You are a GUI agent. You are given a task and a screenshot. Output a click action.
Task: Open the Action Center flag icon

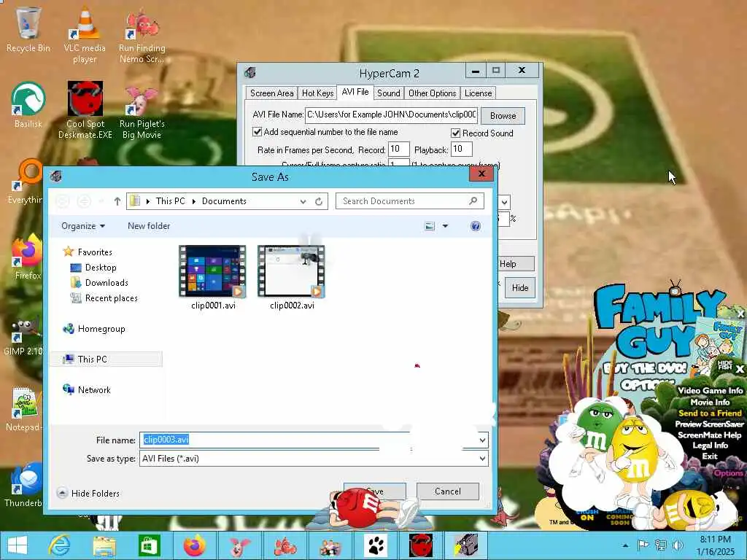[x=643, y=545]
